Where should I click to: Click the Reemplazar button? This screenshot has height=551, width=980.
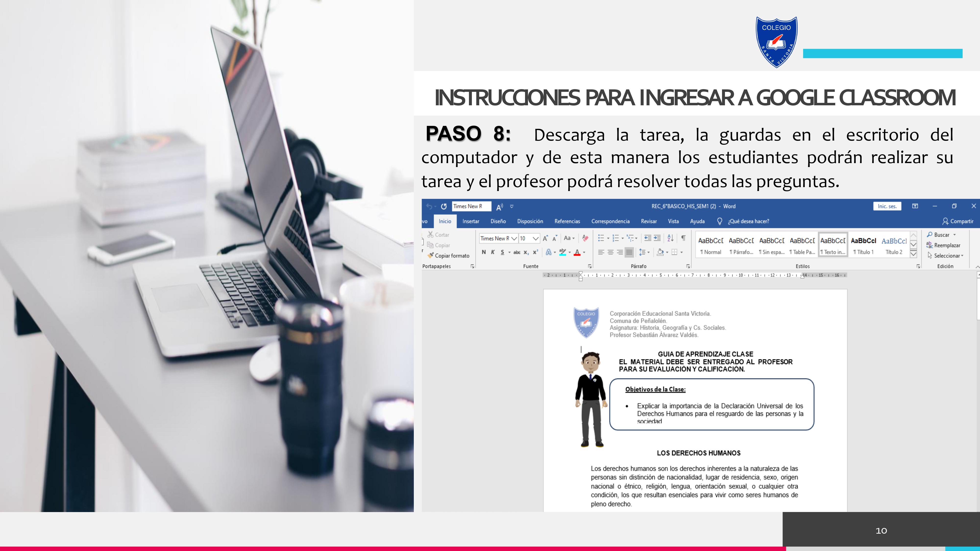coord(943,245)
